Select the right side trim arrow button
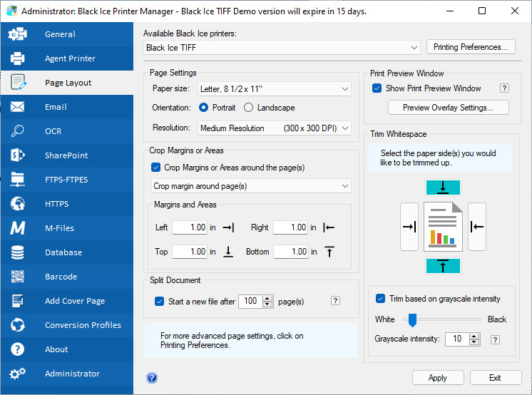The width and height of the screenshot is (532, 395). click(x=477, y=227)
